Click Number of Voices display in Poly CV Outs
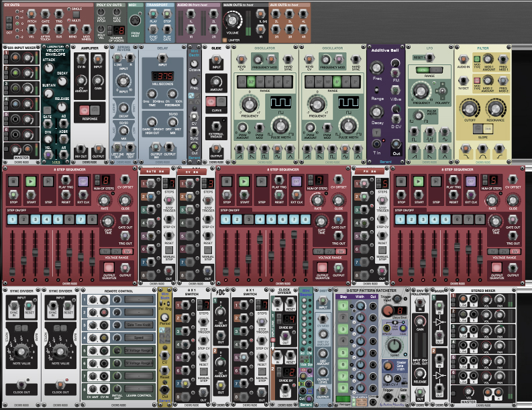This screenshot has height=410, width=532. [x=119, y=30]
